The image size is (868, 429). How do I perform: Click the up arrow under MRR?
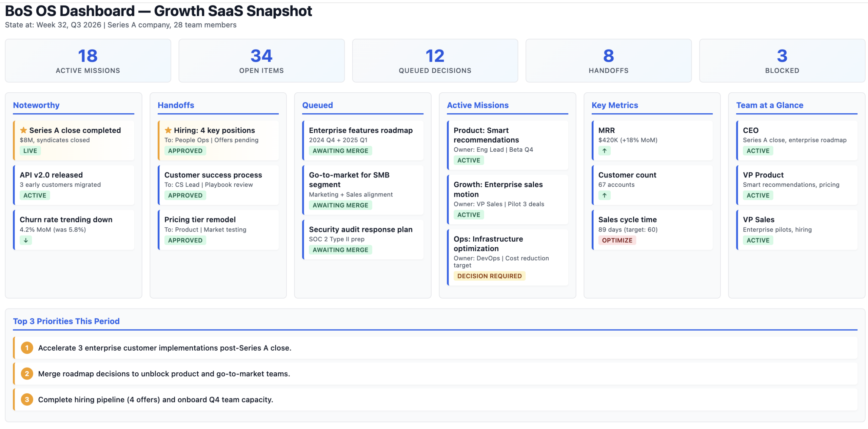(604, 151)
